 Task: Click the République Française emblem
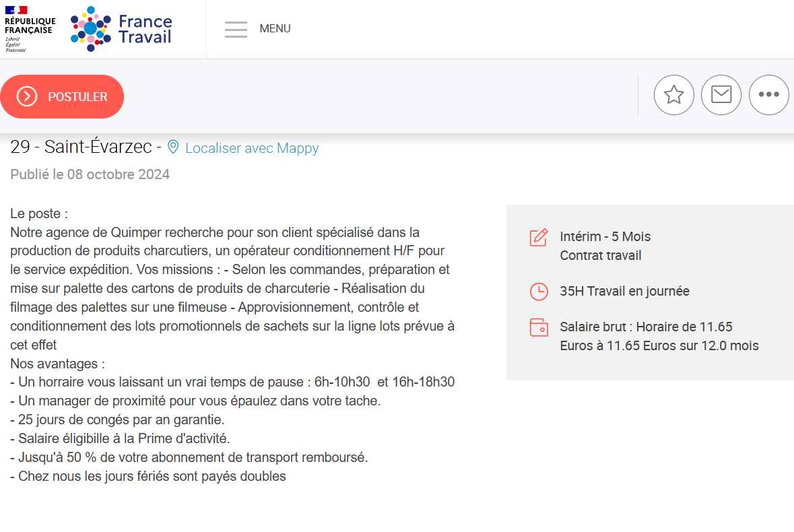click(x=30, y=29)
